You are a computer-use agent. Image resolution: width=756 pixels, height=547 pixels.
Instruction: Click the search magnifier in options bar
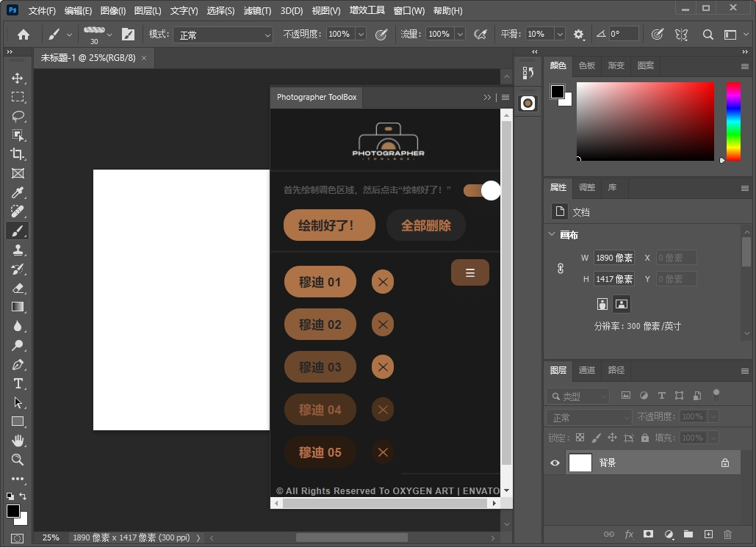708,35
